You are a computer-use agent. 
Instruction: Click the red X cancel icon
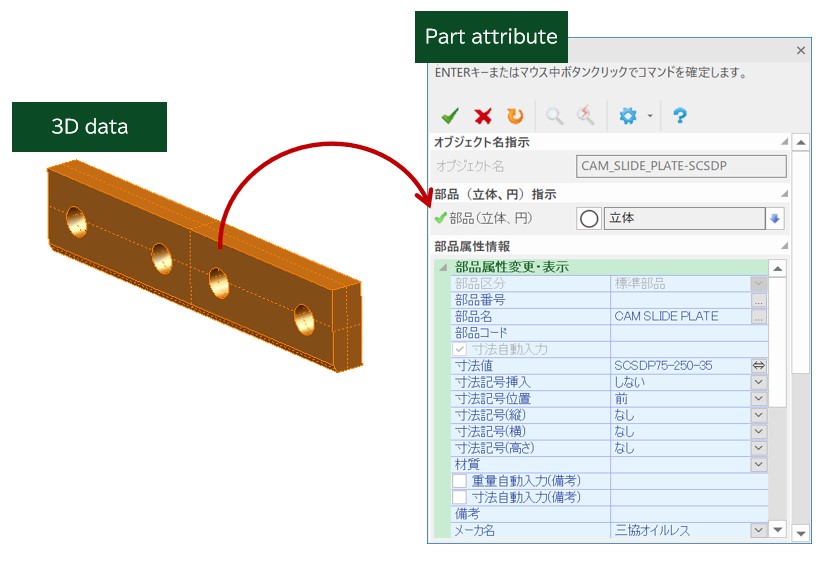click(x=483, y=116)
